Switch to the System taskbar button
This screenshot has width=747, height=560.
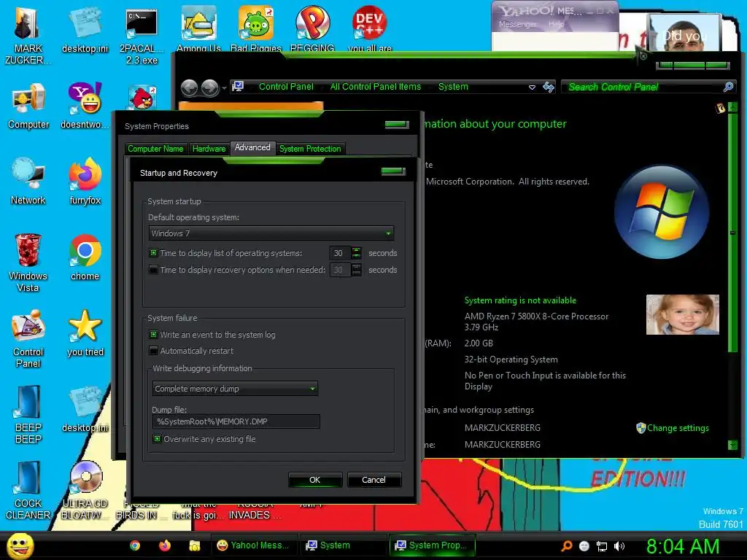click(343, 545)
